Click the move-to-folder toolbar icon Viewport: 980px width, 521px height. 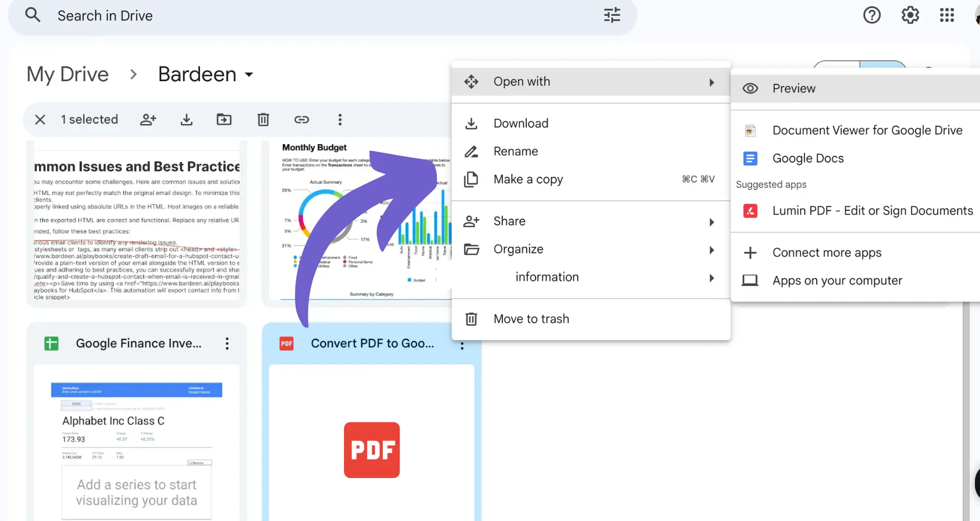(224, 120)
